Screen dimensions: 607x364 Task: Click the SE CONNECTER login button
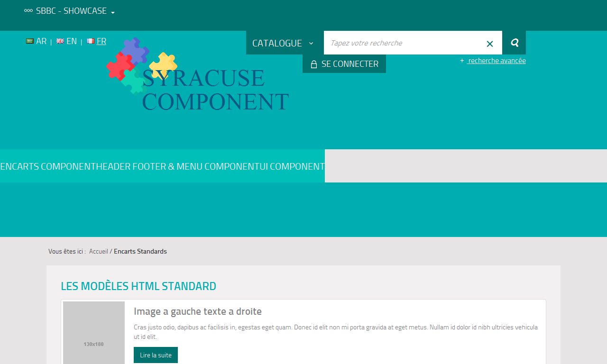point(344,64)
